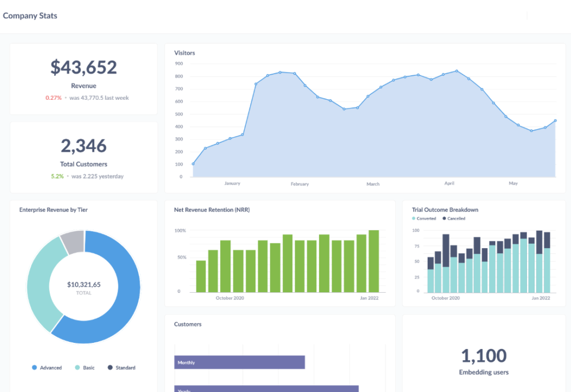Image resolution: width=571 pixels, height=392 pixels.
Task: Click the Embedding users label
Action: (483, 372)
